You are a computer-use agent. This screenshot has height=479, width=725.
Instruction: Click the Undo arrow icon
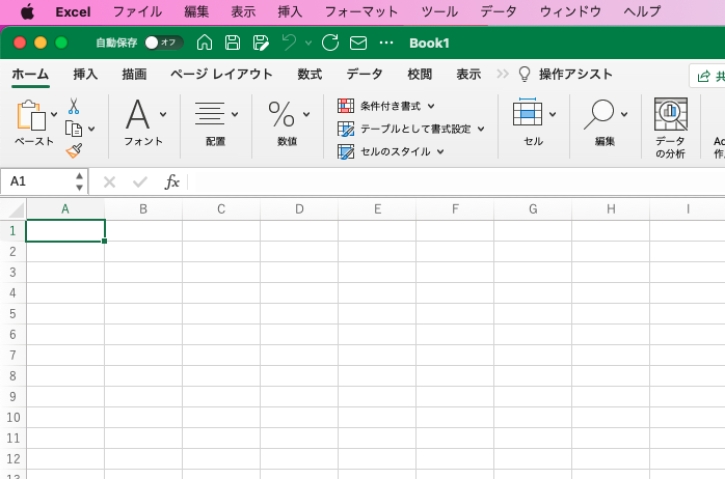[x=289, y=43]
